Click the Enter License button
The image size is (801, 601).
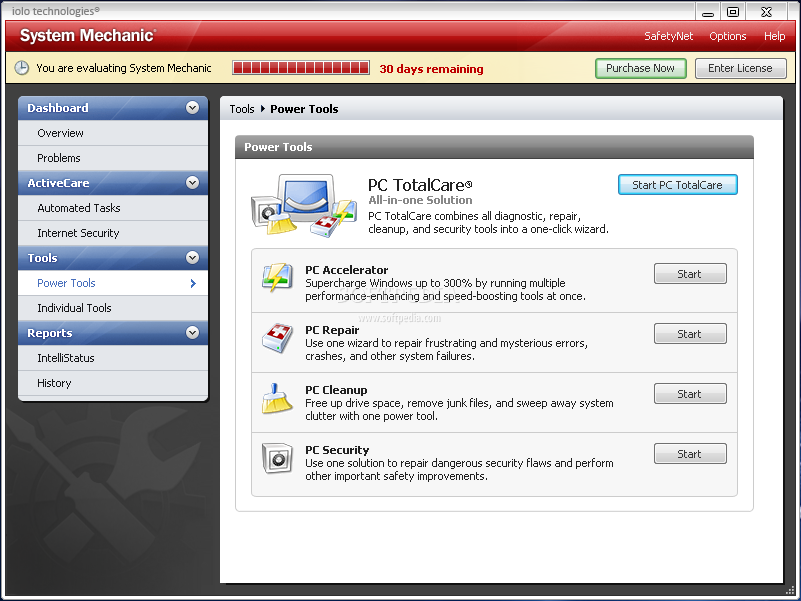[x=740, y=68]
